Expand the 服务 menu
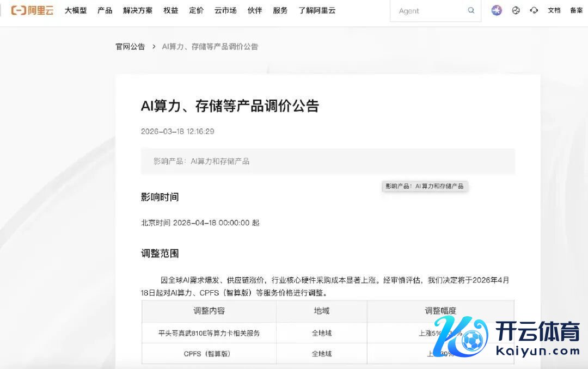 pos(280,10)
